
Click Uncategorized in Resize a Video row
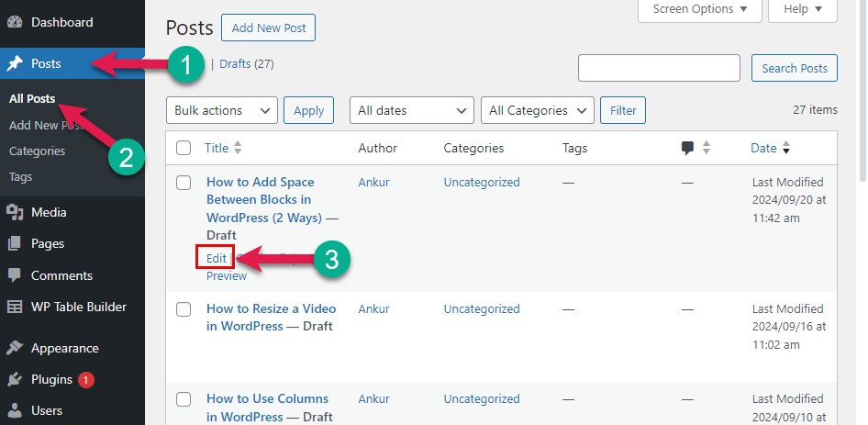click(x=482, y=308)
